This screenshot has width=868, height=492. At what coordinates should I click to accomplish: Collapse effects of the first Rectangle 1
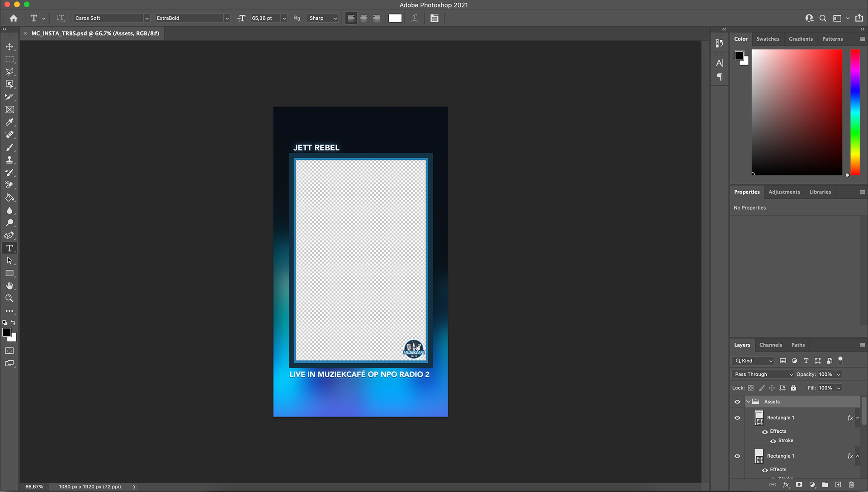click(858, 418)
